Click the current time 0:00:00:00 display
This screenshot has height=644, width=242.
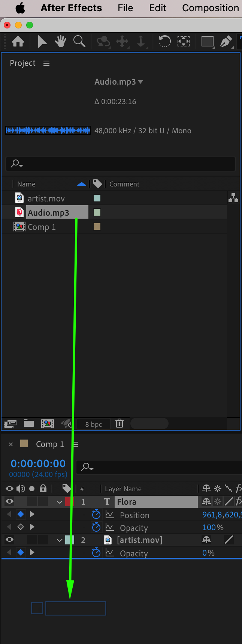coord(38,464)
